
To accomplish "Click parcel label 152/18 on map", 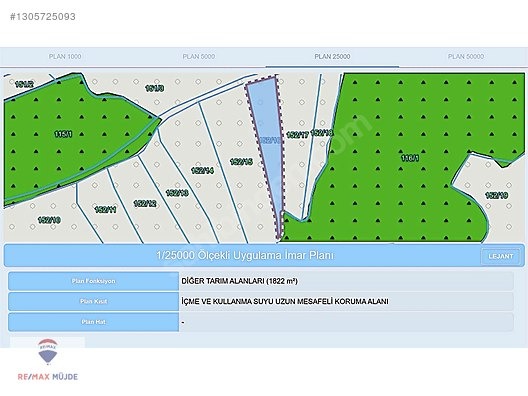I will (322, 133).
